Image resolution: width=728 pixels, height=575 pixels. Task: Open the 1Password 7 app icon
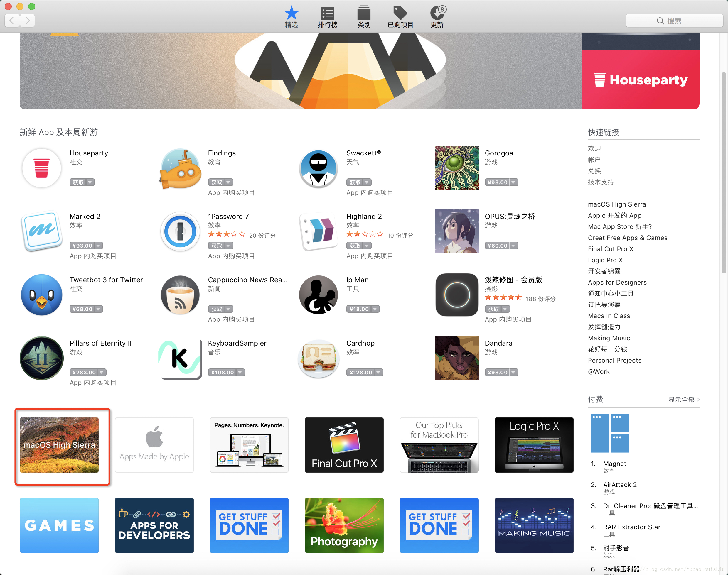point(180,231)
